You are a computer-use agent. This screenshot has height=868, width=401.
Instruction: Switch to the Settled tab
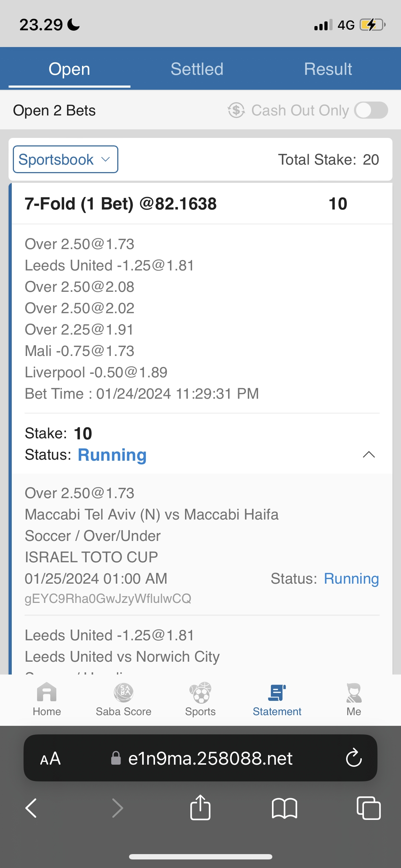[x=197, y=69]
